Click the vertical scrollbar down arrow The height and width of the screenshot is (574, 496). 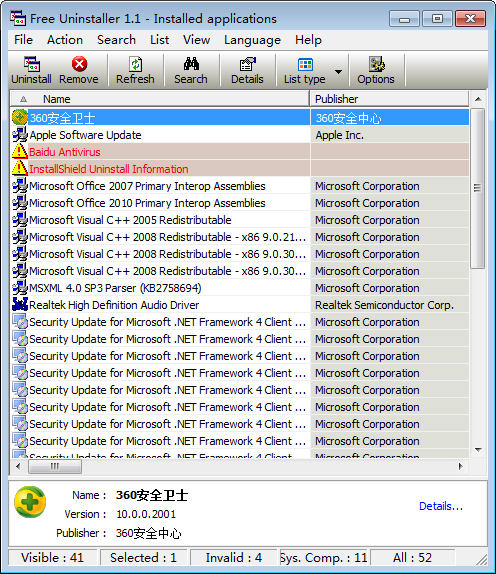[478, 450]
